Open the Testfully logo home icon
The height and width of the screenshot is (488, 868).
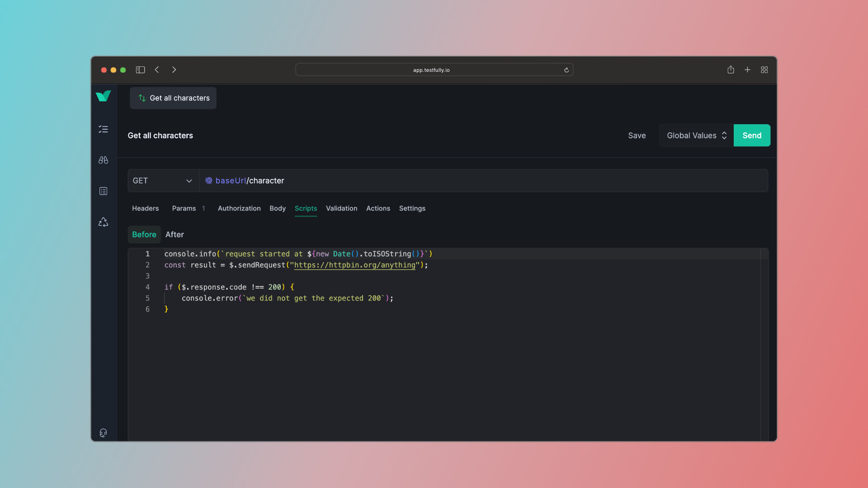pyautogui.click(x=103, y=96)
